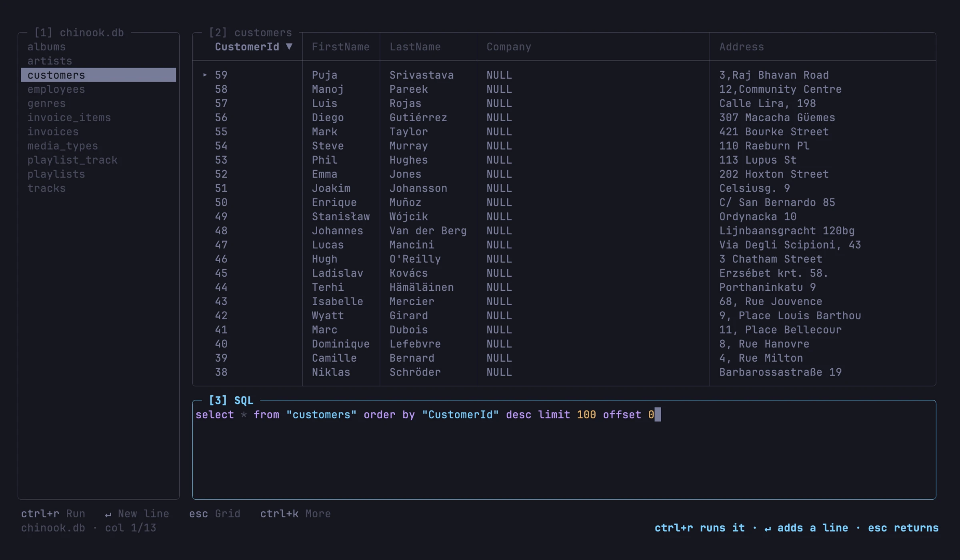This screenshot has height=560, width=960.
Task: Open the genres table
Action: point(46,103)
